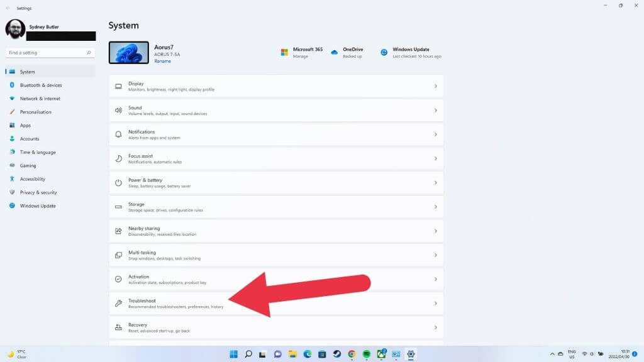This screenshot has width=644, height=362.
Task: Open Network & internet settings
Action: pyautogui.click(x=50, y=99)
